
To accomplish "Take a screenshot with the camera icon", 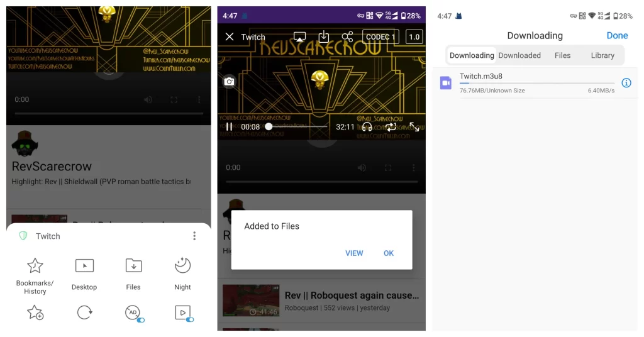I will coord(229,81).
